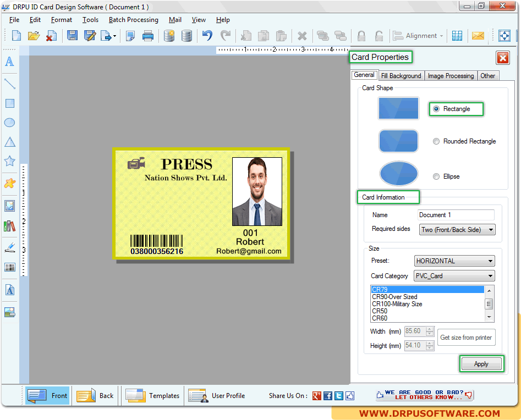Select the Ellipse card shape radio
This screenshot has height=420, width=521.
click(436, 176)
